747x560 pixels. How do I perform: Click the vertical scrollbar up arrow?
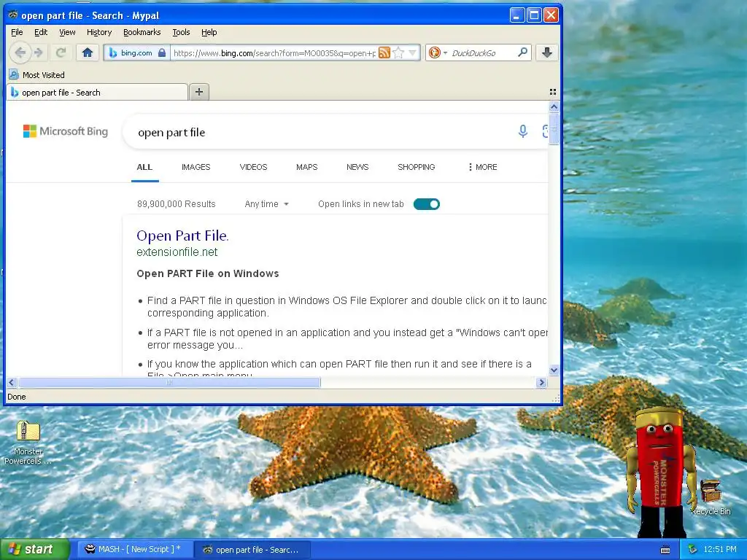click(x=554, y=106)
